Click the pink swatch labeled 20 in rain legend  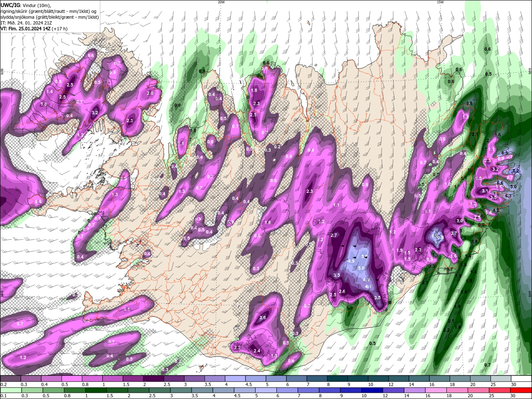click(478, 390)
